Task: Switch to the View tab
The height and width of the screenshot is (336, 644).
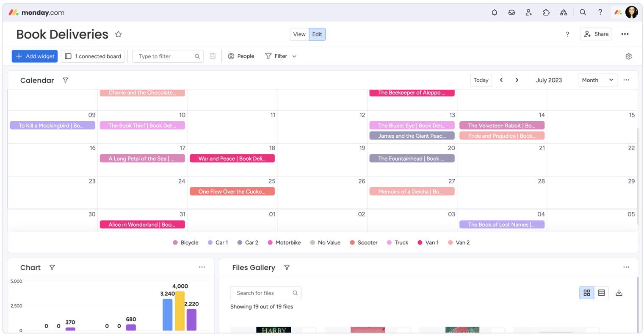Action: click(x=299, y=34)
